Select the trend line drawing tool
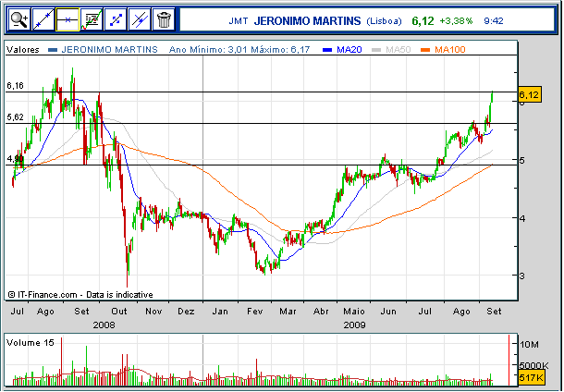 43,19
